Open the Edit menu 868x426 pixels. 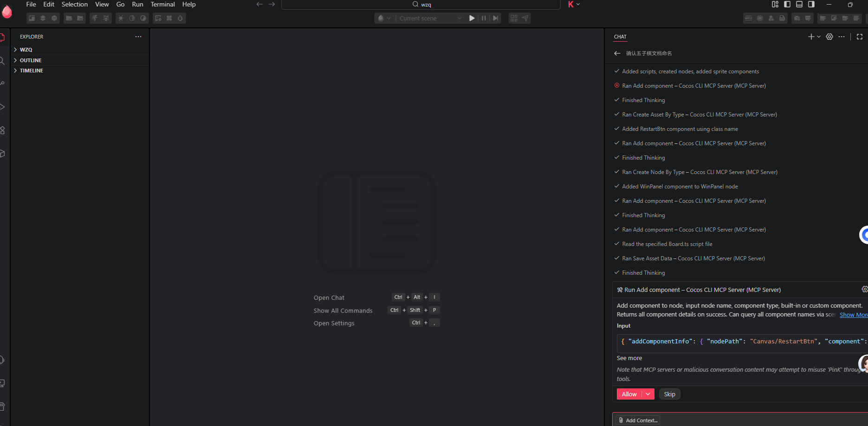pyautogui.click(x=49, y=4)
